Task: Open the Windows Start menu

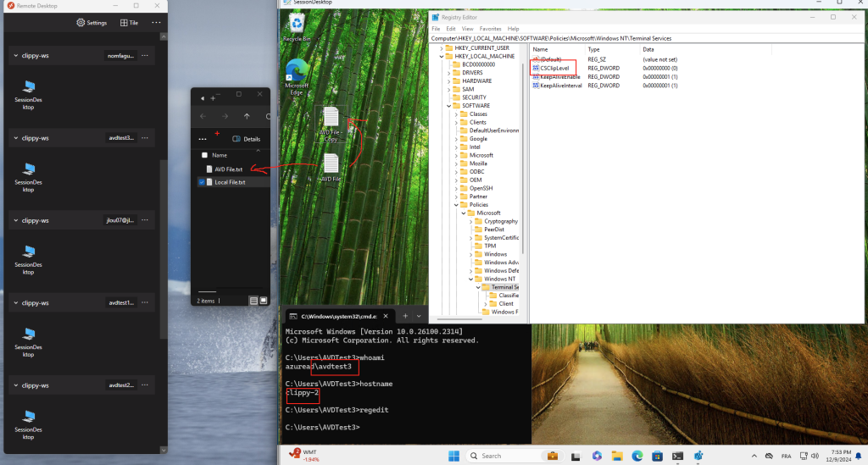Action: point(454,456)
